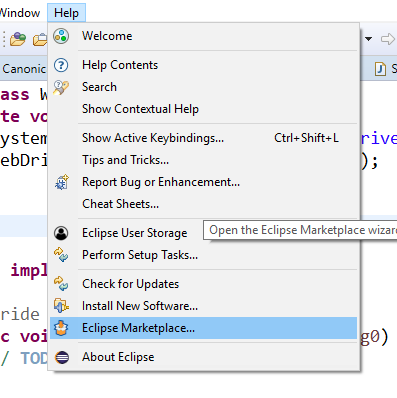The image size is (397, 398).
Task: Open Cheat Sheets...
Action: pyautogui.click(x=203, y=204)
